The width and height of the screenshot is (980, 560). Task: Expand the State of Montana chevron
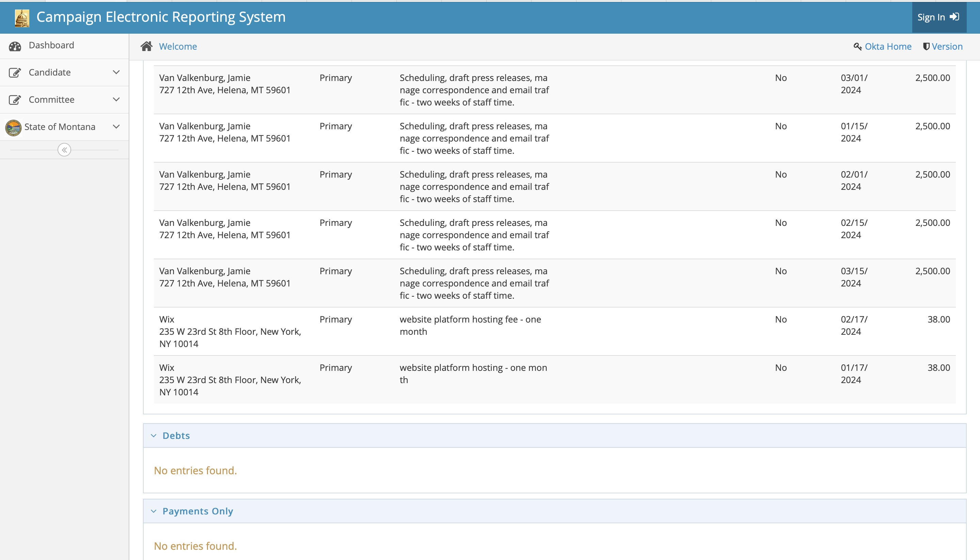pos(116,127)
